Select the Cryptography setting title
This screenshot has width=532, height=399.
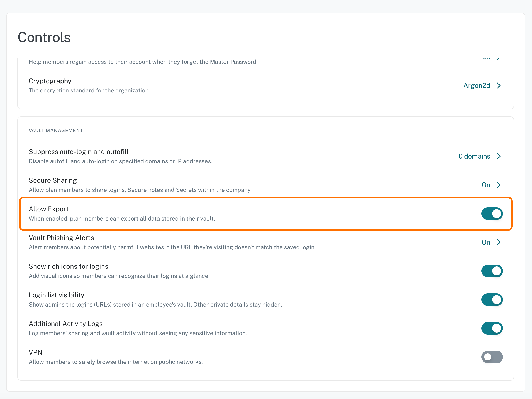click(50, 81)
